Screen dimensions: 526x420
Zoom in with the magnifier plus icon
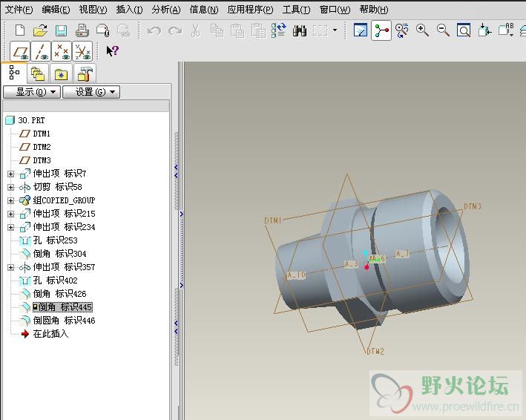422,30
